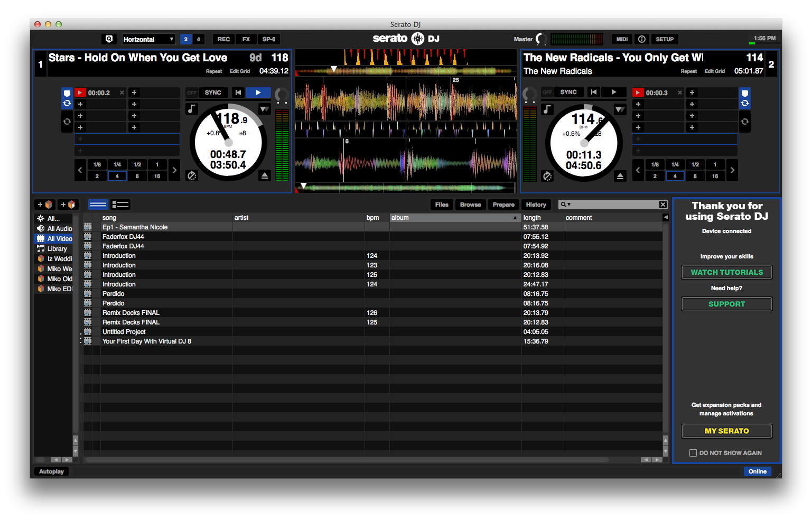Open the Browse panel
Viewport: 812px width, 520px height.
coord(471,205)
